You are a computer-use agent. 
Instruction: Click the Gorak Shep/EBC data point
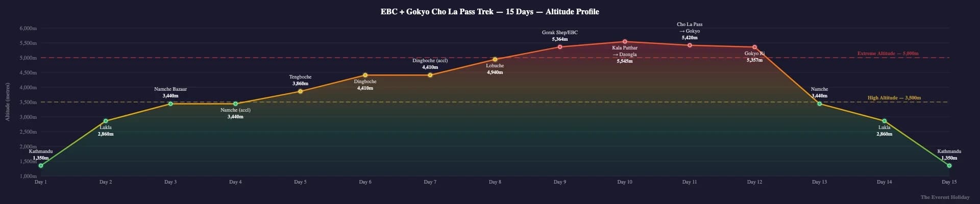560,47
